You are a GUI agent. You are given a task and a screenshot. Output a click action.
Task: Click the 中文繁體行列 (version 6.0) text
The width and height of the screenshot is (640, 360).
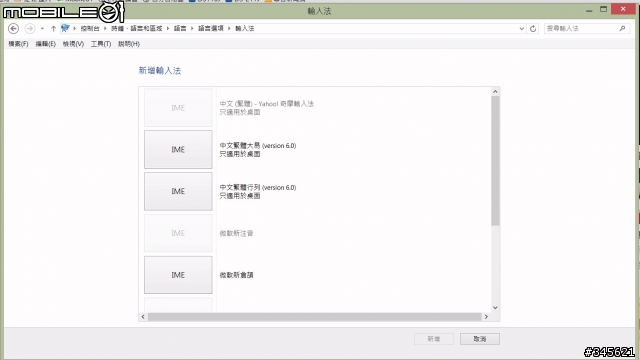[x=258, y=187]
